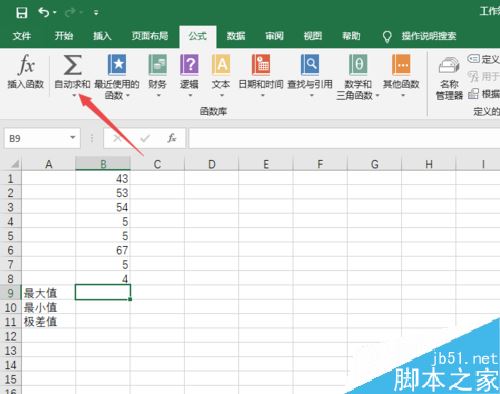Click cell B3 containing 54
This screenshot has width=500, height=394.
pyautogui.click(x=103, y=207)
